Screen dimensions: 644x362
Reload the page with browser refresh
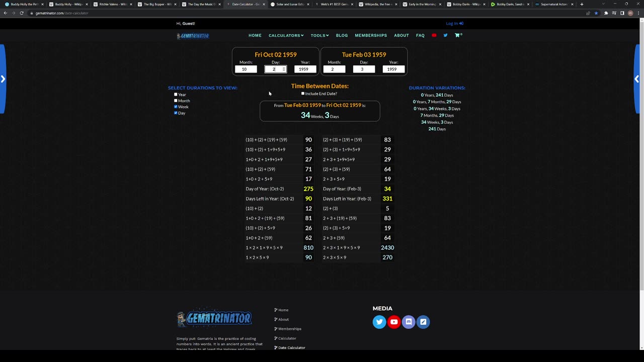click(x=22, y=13)
